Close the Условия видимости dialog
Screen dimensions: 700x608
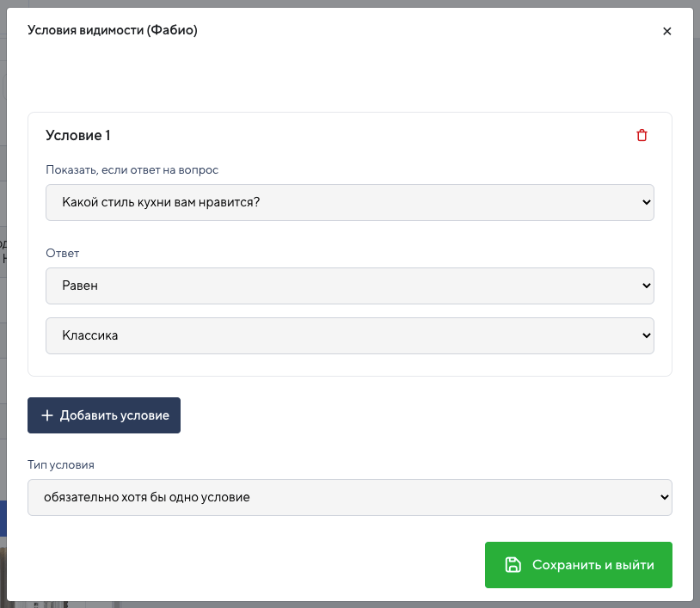[667, 31]
